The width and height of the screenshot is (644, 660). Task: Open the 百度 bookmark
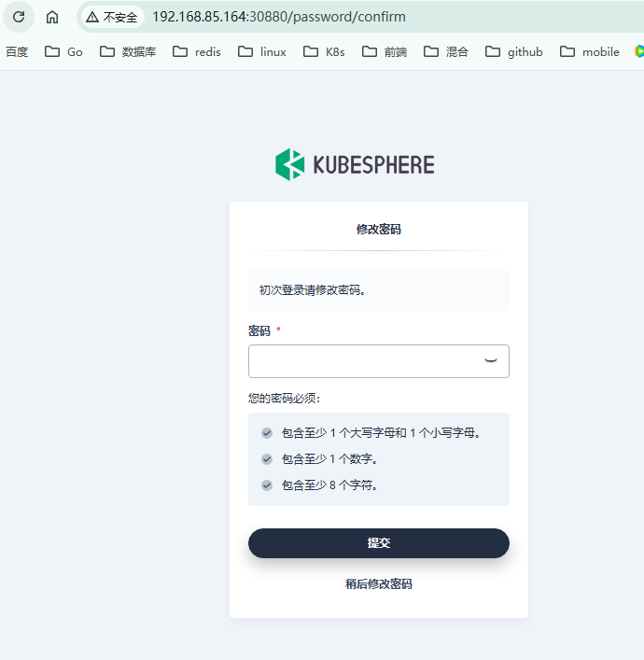[17, 51]
